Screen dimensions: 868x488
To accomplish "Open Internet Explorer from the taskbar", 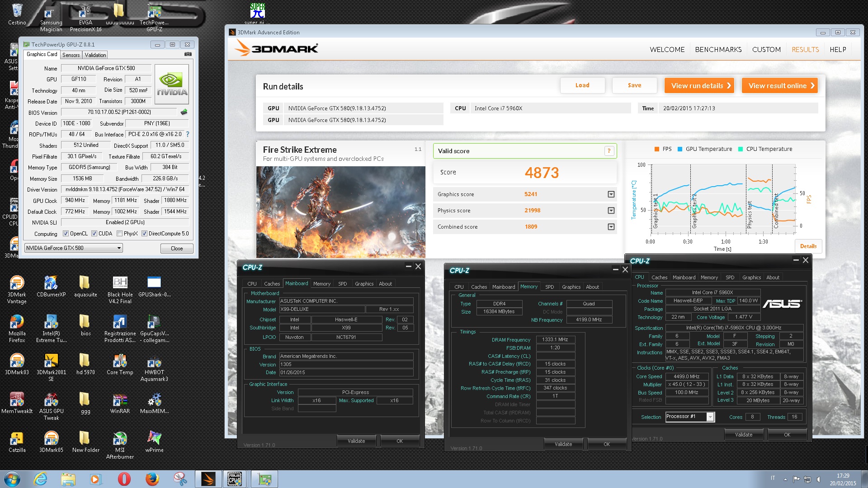I will point(41,479).
